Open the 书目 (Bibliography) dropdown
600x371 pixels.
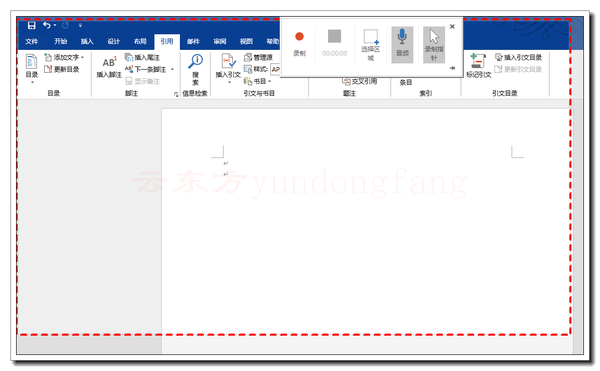pos(258,81)
